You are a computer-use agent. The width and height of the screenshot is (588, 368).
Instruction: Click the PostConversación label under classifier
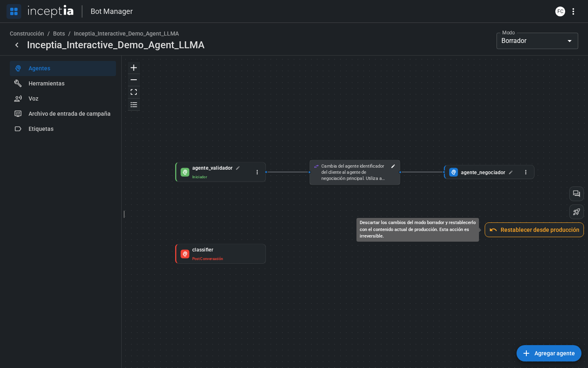[x=207, y=259]
